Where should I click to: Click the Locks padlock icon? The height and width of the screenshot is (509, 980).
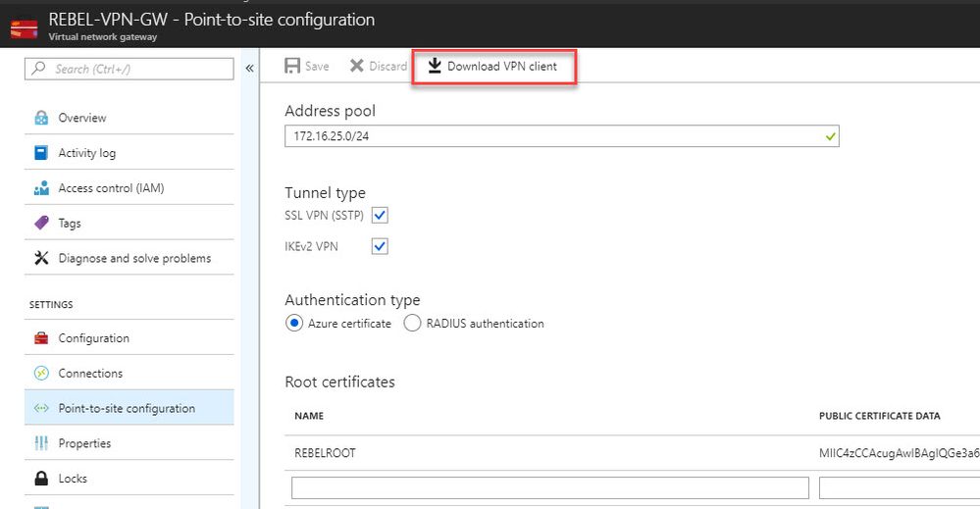(41, 479)
